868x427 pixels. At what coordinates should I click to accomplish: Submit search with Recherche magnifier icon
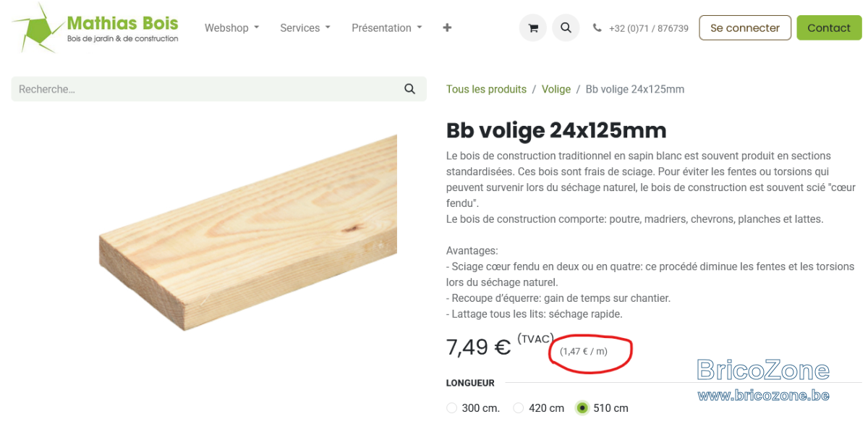410,89
